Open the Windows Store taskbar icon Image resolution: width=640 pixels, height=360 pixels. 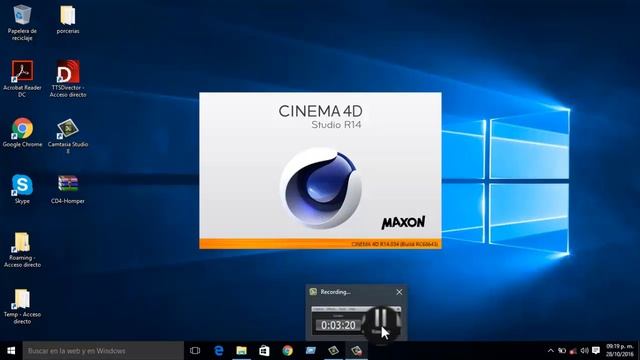264,351
